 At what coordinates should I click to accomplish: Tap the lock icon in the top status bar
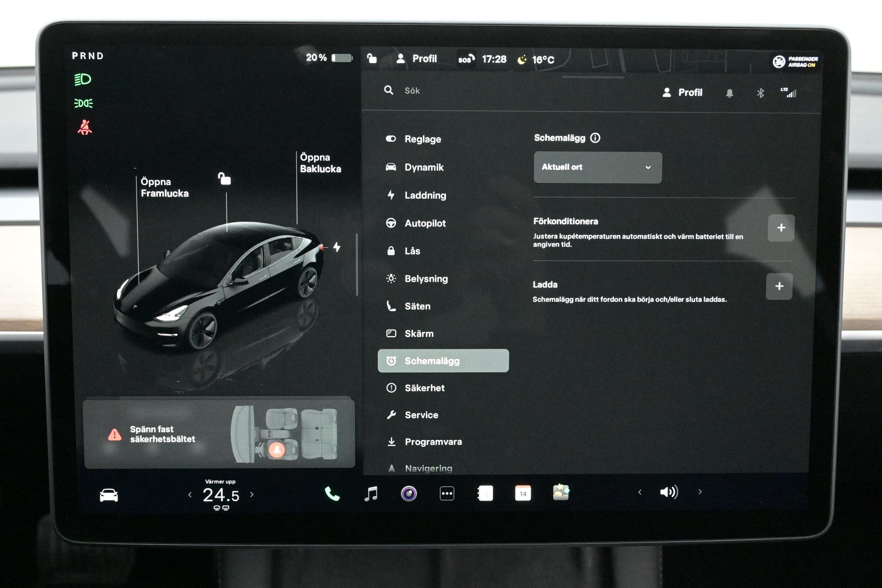coord(371,59)
